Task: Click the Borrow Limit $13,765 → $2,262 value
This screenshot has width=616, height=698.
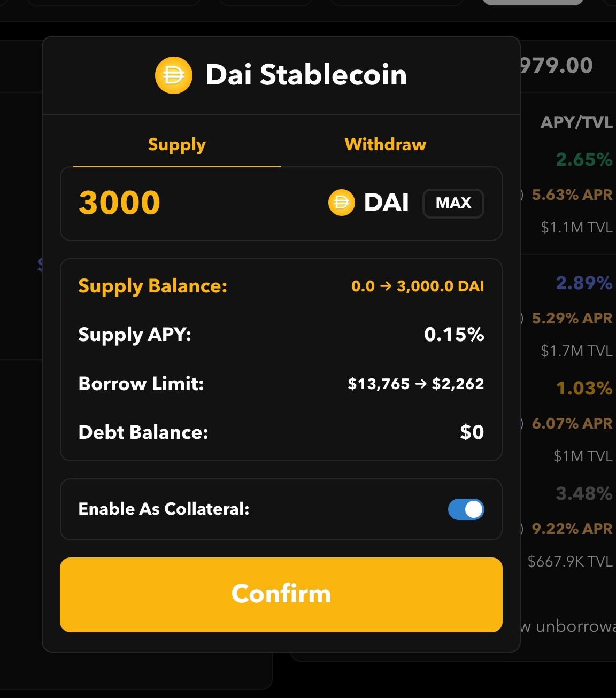Action: [415, 384]
